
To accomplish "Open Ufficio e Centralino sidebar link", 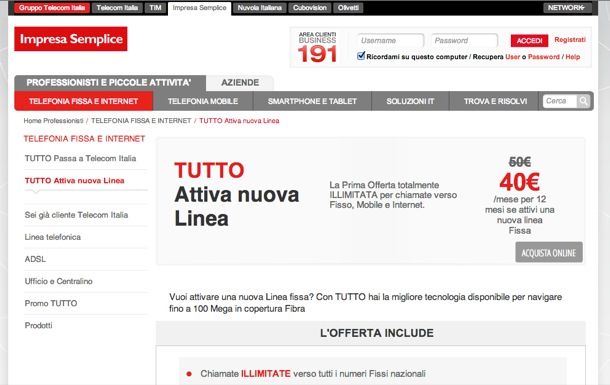I will 58,281.
